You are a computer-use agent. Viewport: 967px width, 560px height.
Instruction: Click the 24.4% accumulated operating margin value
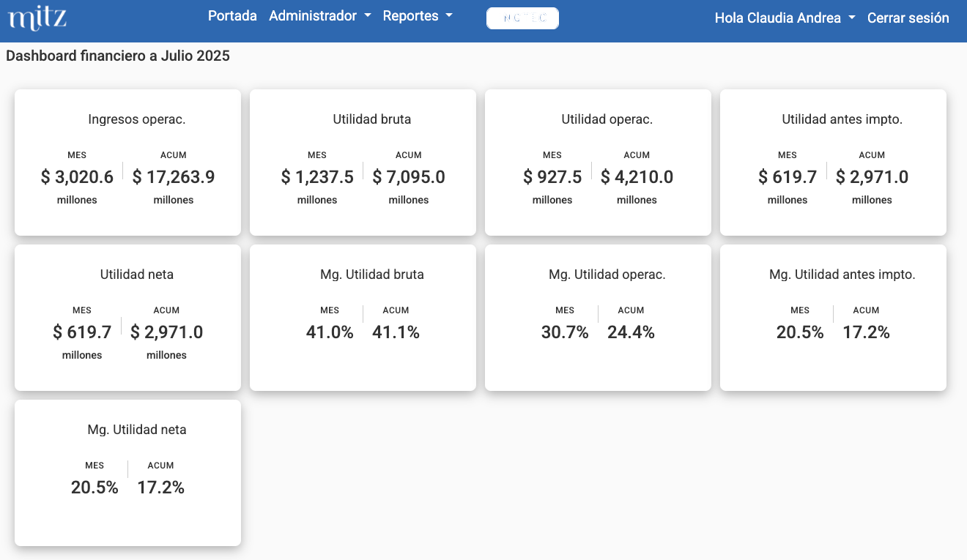coord(631,332)
